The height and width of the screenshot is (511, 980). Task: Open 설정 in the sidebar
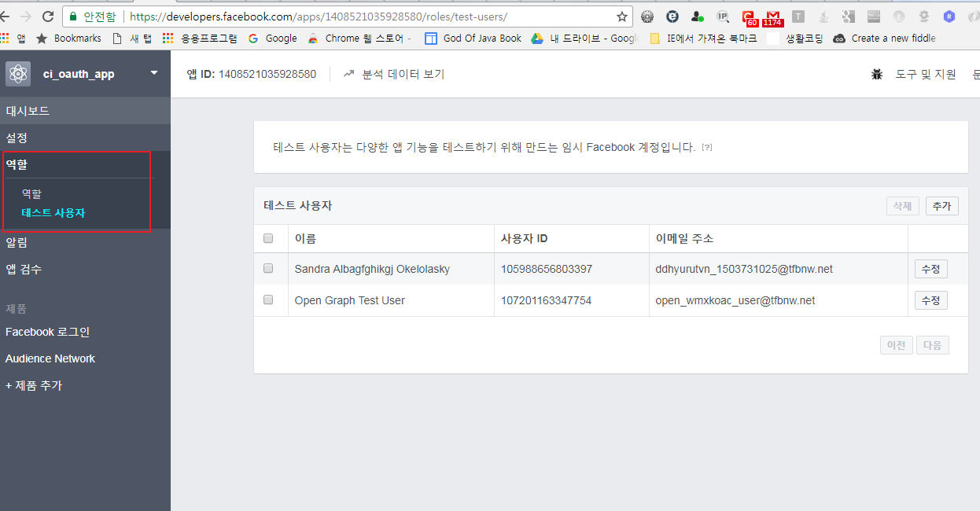click(85, 138)
